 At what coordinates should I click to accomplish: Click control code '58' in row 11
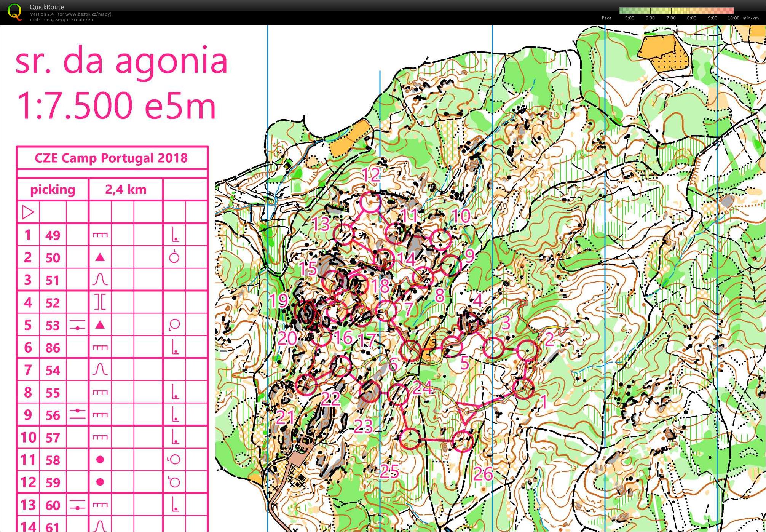53,460
